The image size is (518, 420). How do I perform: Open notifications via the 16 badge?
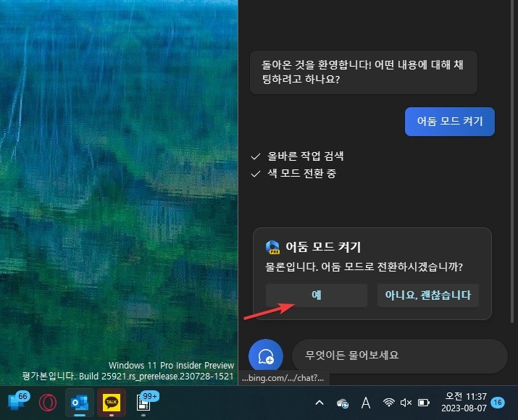[498, 403]
